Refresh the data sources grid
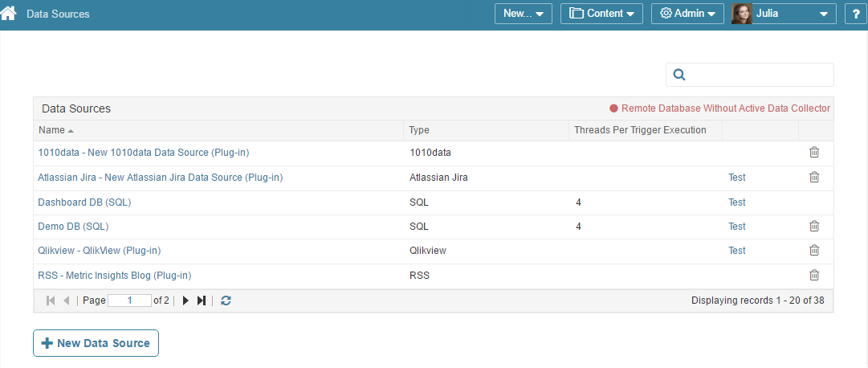This screenshot has height=368, width=868. (226, 301)
